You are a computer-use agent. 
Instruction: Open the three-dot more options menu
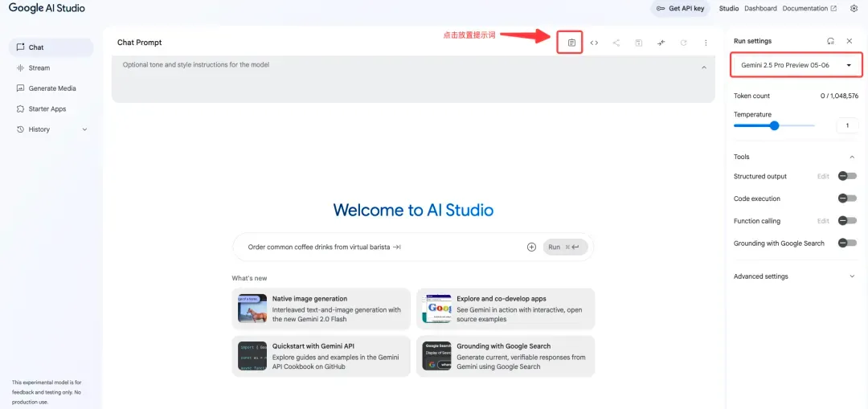click(x=706, y=43)
